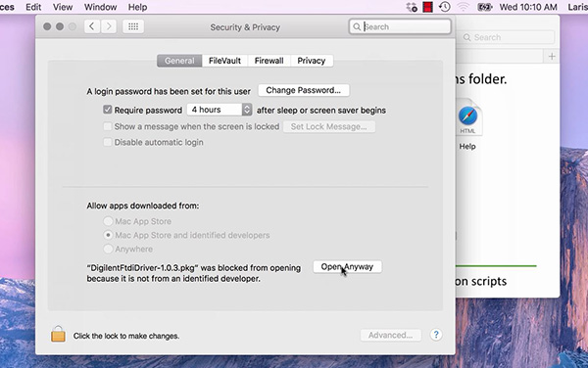
Task: Switch to the General tab
Action: pyautogui.click(x=179, y=61)
